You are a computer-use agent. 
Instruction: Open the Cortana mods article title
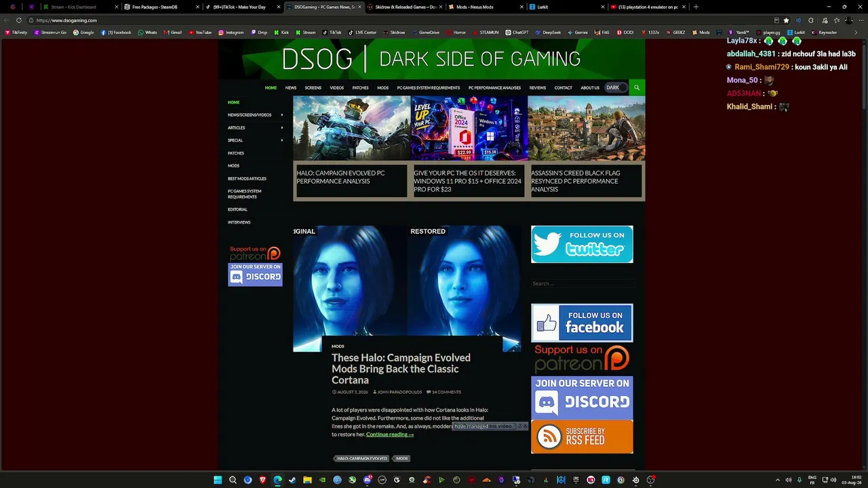(401, 369)
